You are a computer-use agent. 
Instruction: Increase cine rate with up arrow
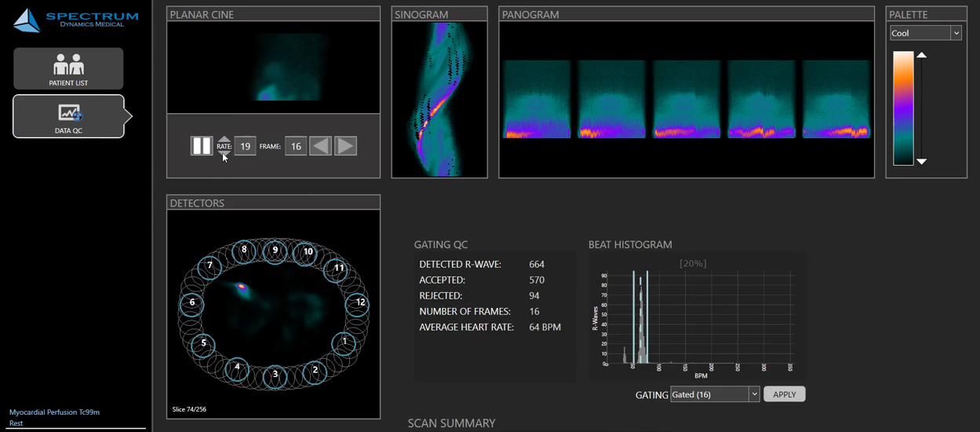pyautogui.click(x=224, y=139)
